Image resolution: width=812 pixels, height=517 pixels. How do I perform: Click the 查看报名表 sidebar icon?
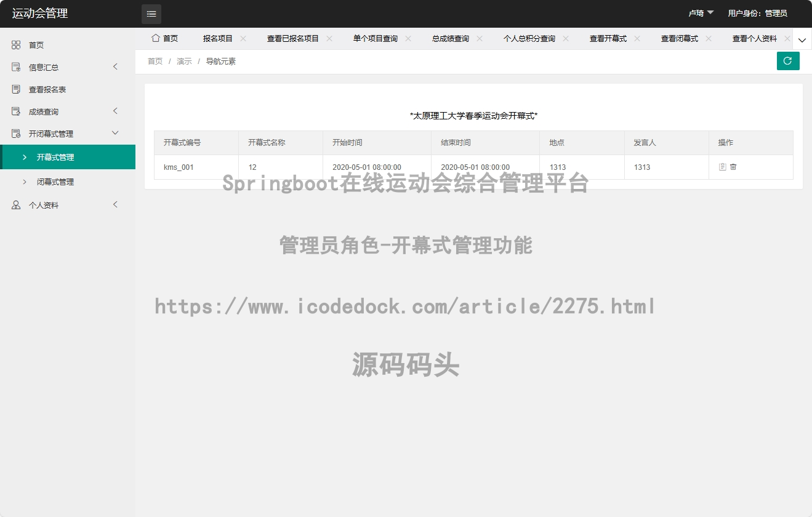(16, 89)
